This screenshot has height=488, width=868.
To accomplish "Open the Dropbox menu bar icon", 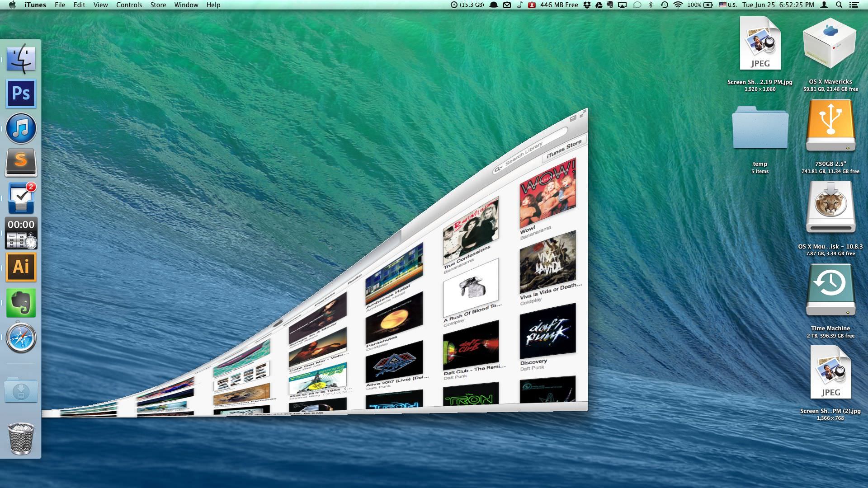I will [587, 5].
